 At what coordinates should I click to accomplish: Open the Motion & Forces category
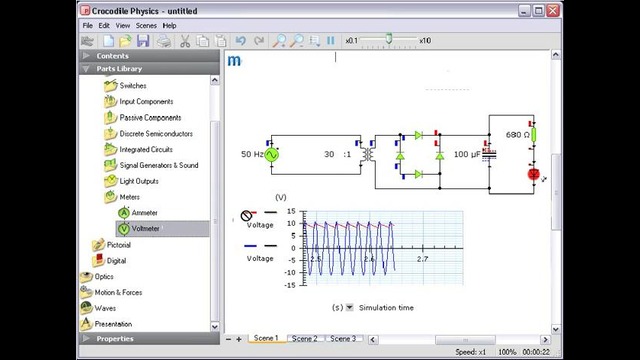coord(111,293)
